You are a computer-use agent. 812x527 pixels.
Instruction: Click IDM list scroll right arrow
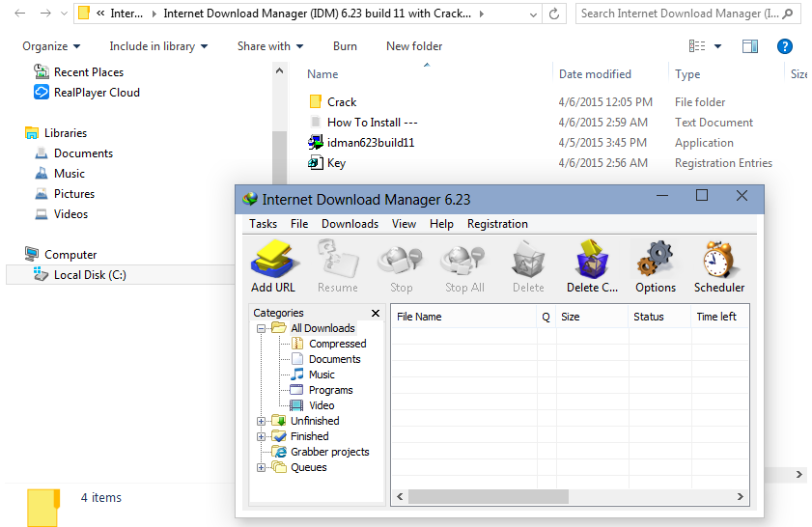click(x=741, y=497)
